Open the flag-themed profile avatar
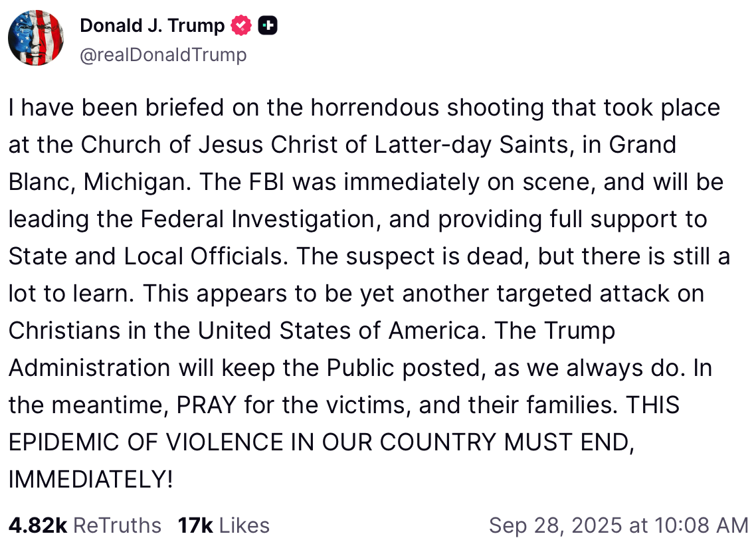This screenshot has height=550, width=756. [x=36, y=38]
